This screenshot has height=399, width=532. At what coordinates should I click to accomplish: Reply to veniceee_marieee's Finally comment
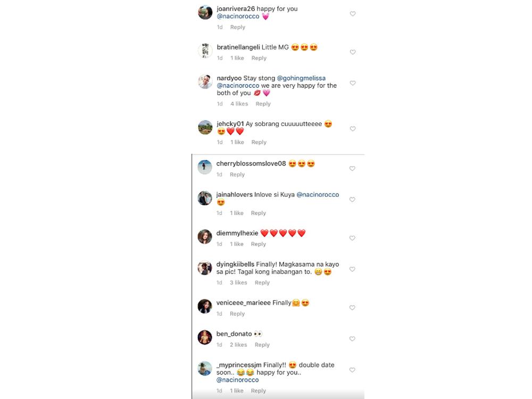pos(237,314)
